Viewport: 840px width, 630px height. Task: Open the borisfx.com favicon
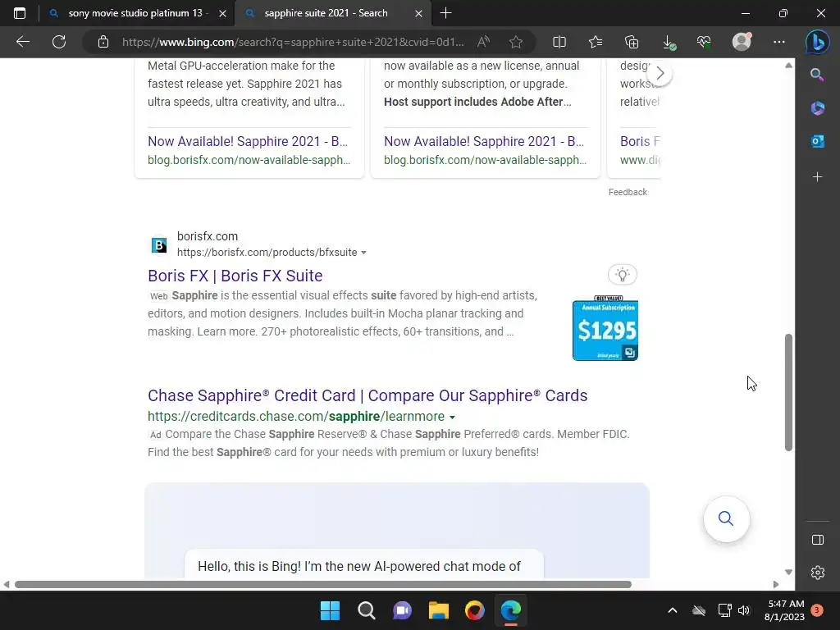coord(159,244)
